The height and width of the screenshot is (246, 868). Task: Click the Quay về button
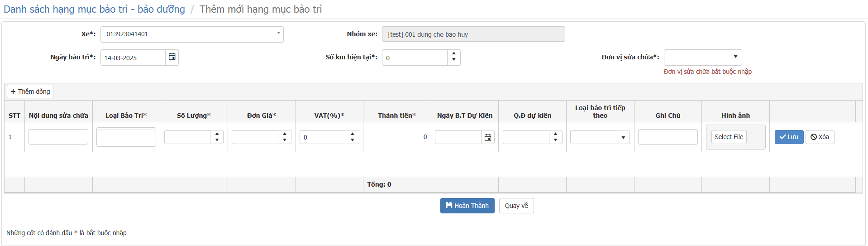pos(516,206)
